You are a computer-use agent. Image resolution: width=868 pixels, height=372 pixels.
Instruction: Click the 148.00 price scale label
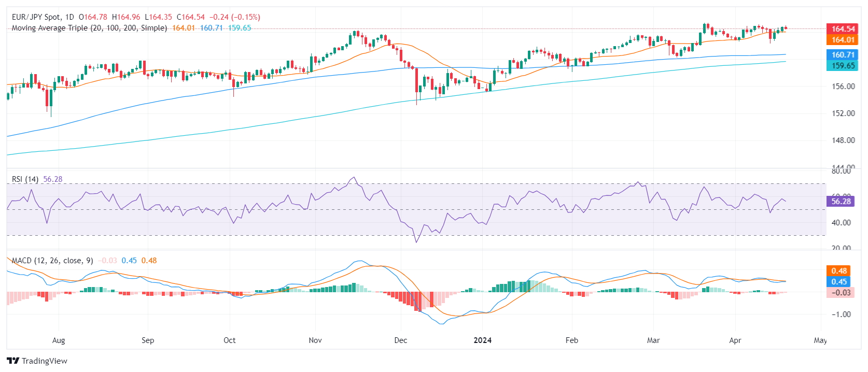[x=844, y=140]
